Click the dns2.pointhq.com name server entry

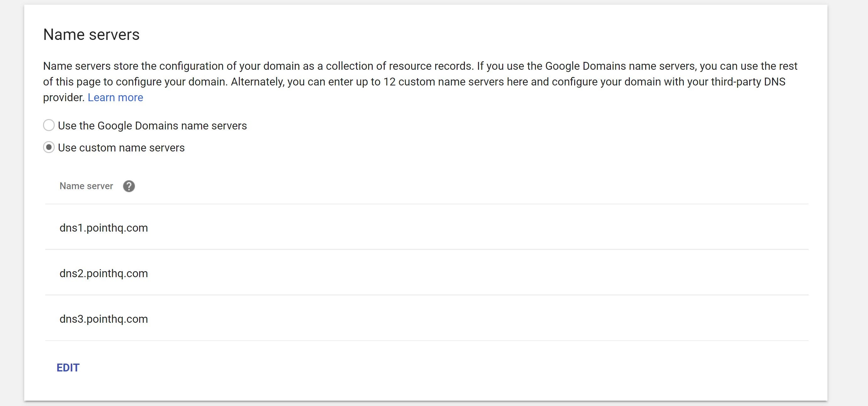(104, 273)
